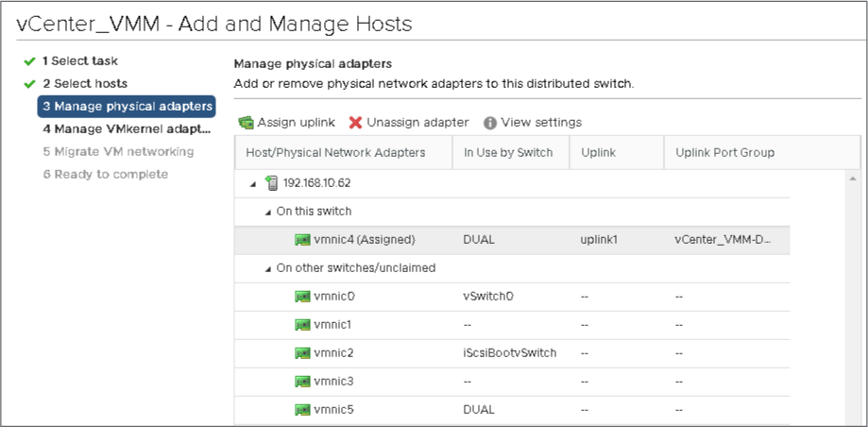Select the vmnic5 row label
Viewport: 868px width, 427px height.
point(333,410)
